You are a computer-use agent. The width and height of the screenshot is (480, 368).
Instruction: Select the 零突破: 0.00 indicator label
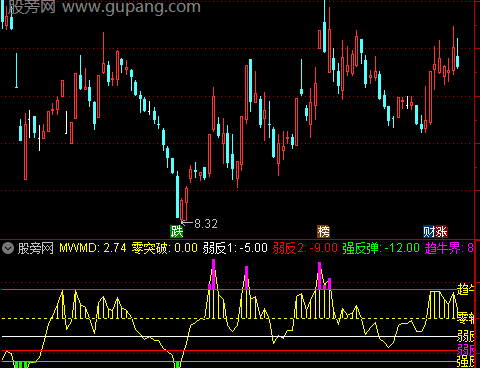tap(165, 248)
